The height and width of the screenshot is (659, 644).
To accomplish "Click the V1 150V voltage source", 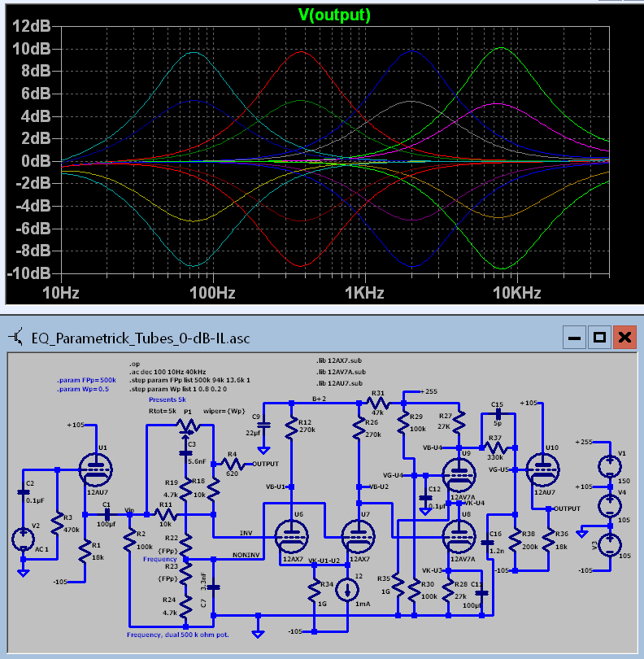I will click(x=607, y=466).
